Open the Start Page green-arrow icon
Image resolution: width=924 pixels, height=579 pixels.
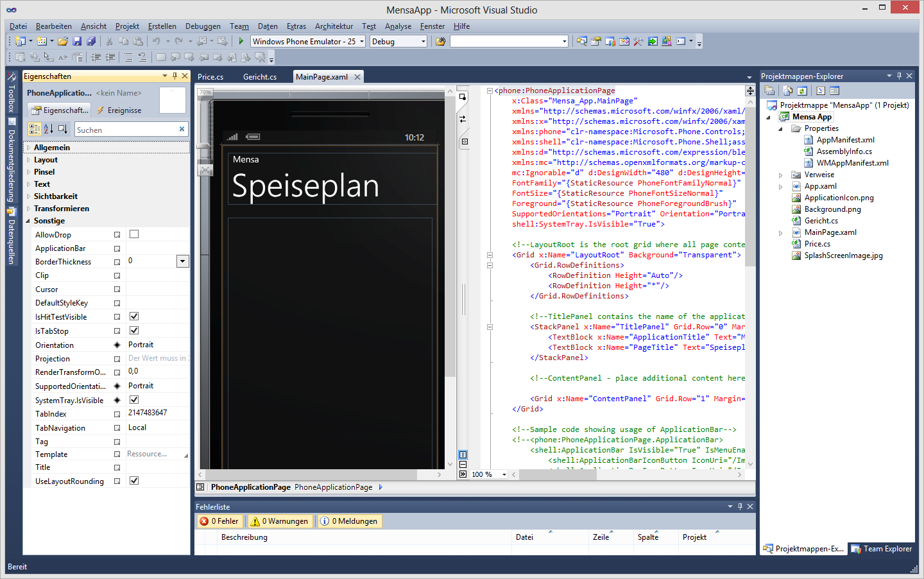coord(653,41)
